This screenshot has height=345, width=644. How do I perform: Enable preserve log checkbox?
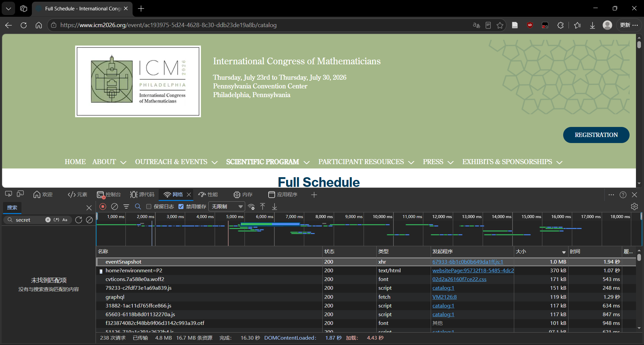(149, 207)
